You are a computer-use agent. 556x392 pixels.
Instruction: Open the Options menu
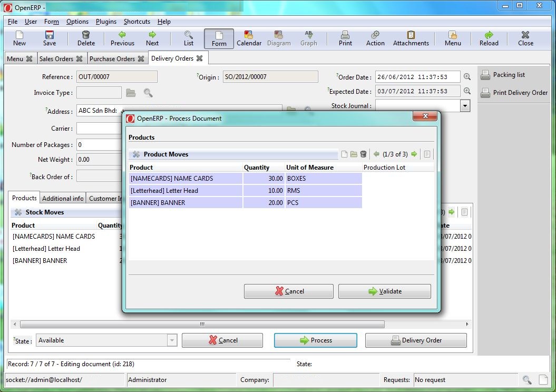click(x=77, y=22)
